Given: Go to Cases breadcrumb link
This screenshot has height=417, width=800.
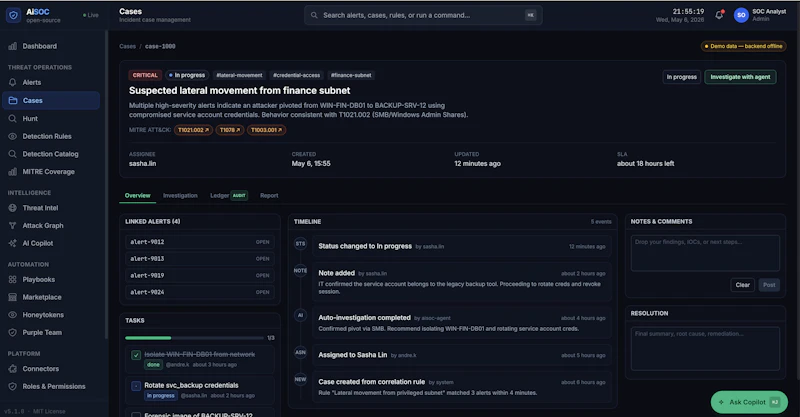Looking at the screenshot, I should 128,46.
